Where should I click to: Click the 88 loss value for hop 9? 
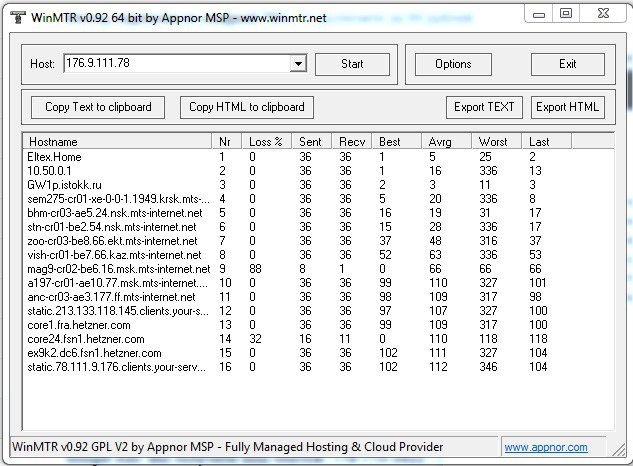tap(255, 269)
